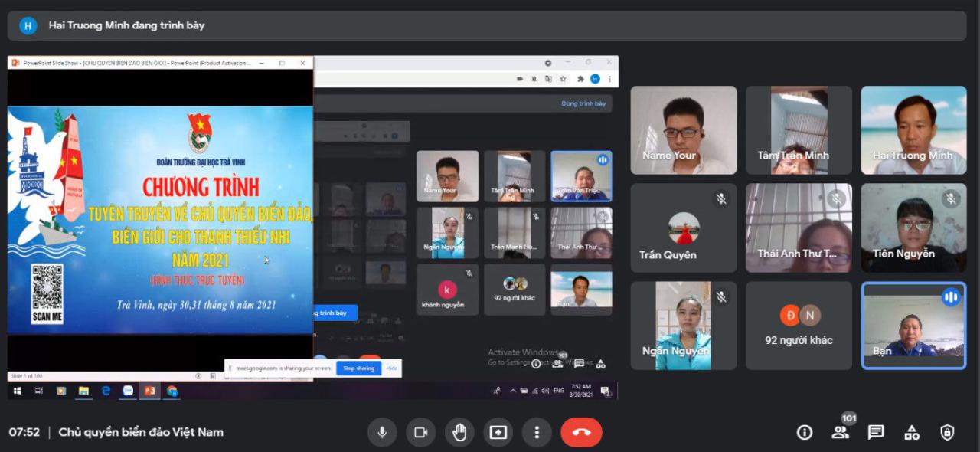This screenshot has height=452, width=980.
Task: Click Dừng trình bày in shared window
Action: 583,103
